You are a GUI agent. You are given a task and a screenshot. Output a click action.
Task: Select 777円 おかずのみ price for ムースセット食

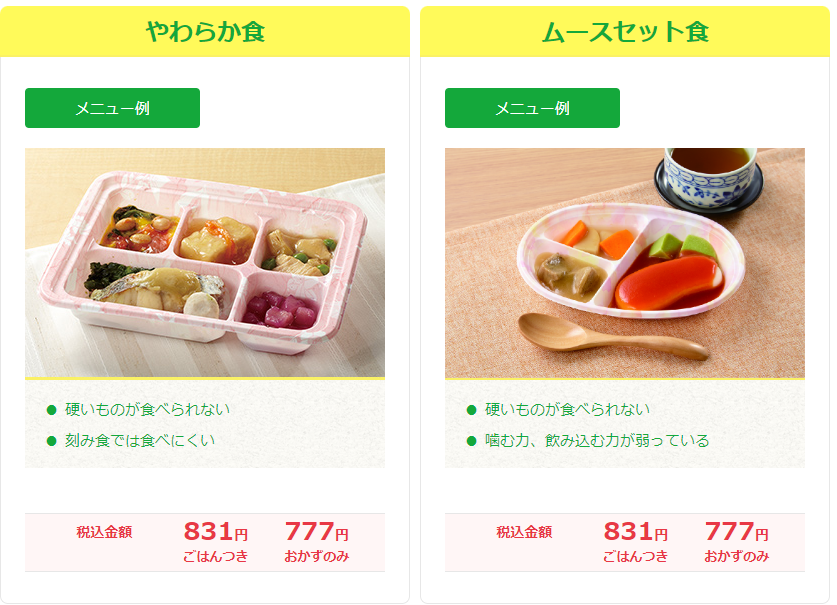[737, 541]
